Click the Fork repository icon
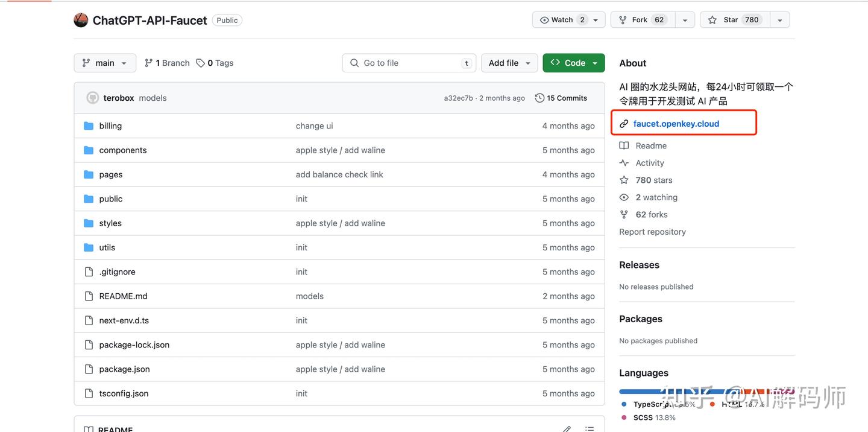Screen dimensions: 868x432 (623, 20)
